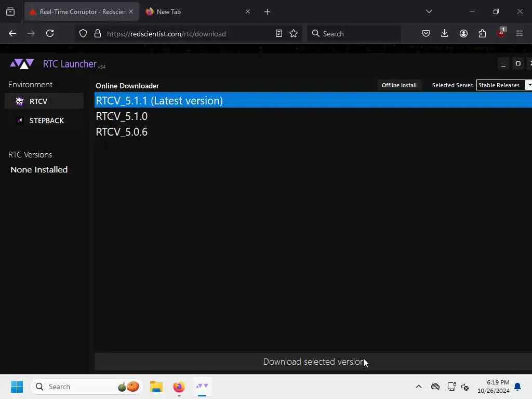Open RTC Launcher from the taskbar
The height and width of the screenshot is (399, 532).
[x=202, y=387]
